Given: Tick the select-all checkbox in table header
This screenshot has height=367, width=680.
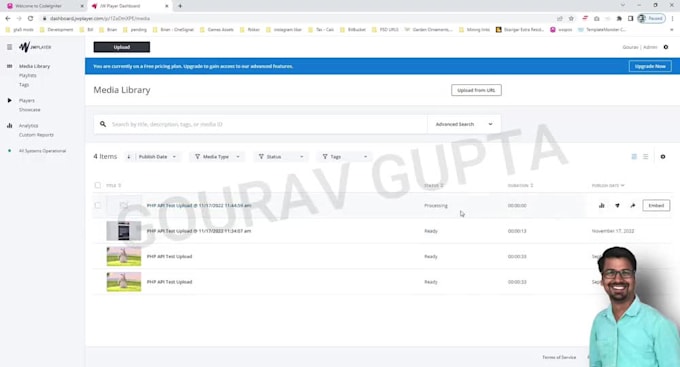Looking at the screenshot, I should click(98, 185).
